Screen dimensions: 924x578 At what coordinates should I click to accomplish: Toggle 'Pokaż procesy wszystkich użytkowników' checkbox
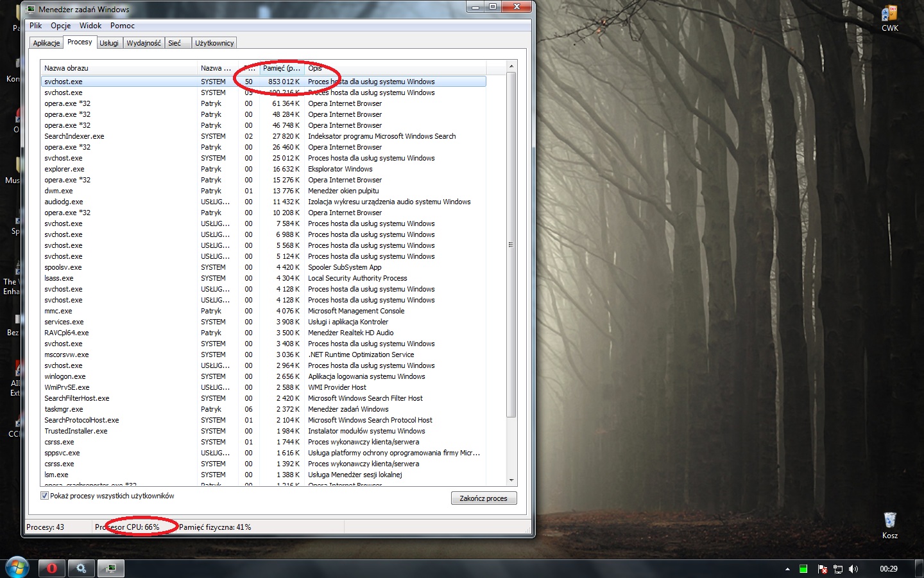click(44, 496)
